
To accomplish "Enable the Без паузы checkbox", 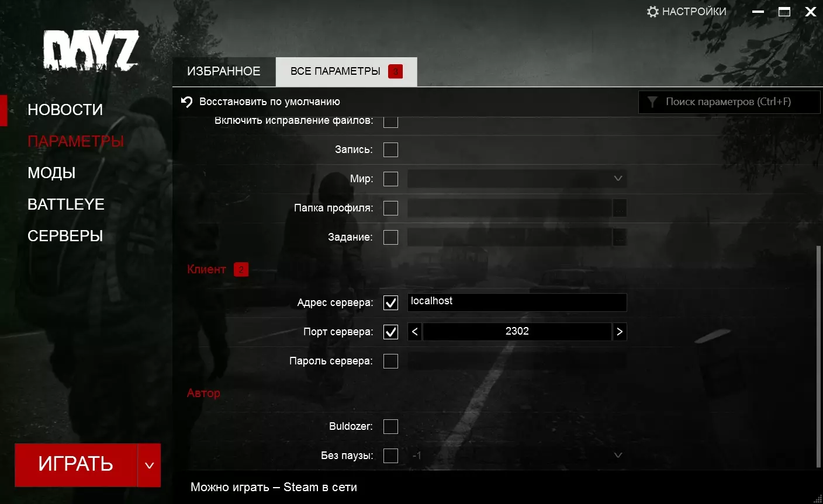I will point(390,456).
